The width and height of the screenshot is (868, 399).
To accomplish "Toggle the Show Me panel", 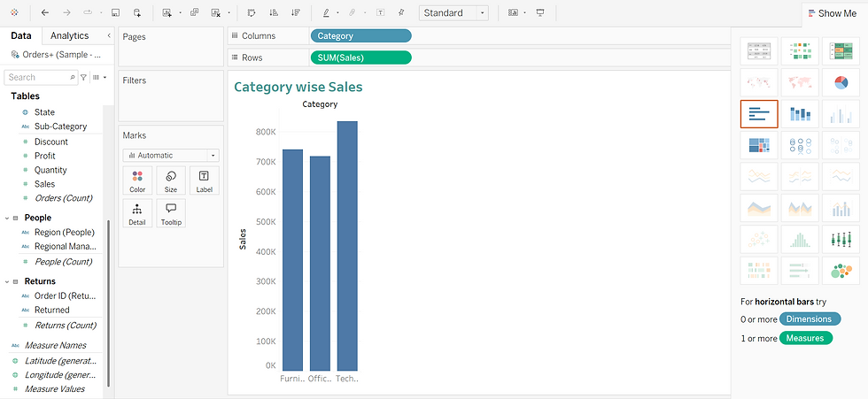I will pos(834,13).
